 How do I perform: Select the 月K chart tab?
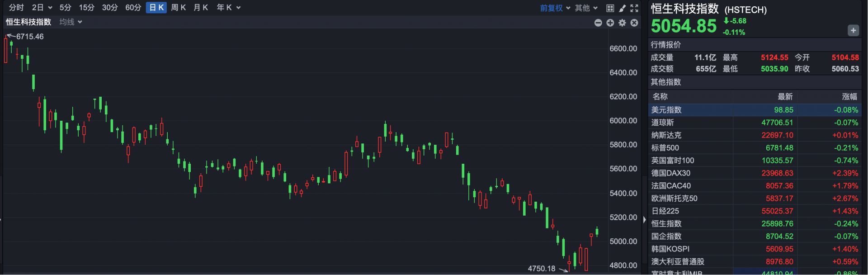point(200,8)
